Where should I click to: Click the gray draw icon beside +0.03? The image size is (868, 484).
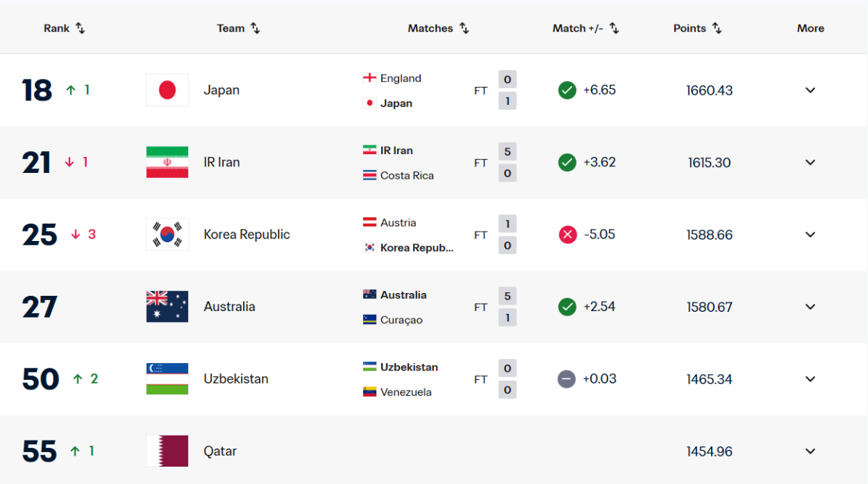567,378
